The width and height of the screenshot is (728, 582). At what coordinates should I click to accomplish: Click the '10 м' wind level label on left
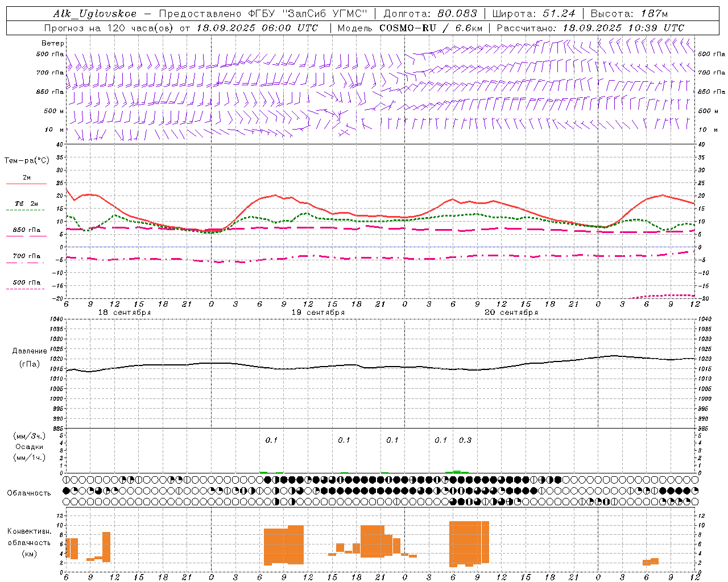(54, 130)
